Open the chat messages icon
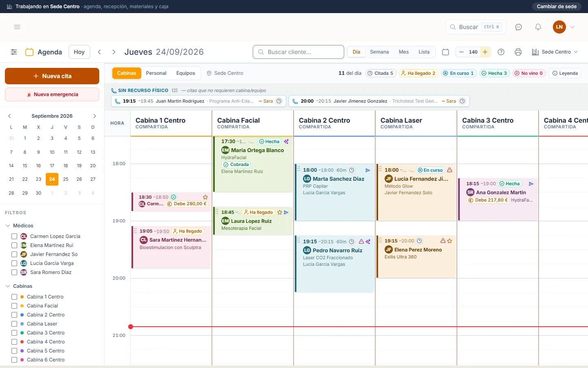Screen dimensions: 588x368 point(519,27)
